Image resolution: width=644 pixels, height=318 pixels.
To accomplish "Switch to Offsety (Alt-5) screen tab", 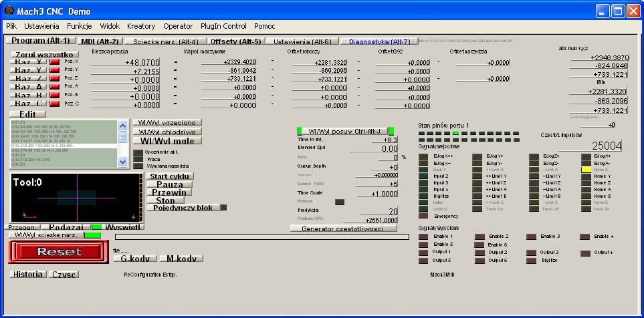I will pyautogui.click(x=236, y=41).
